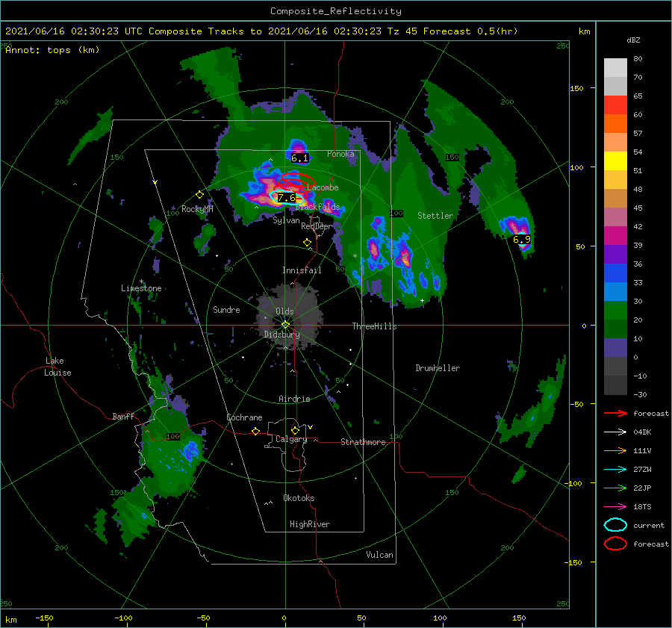Image resolution: width=672 pixels, height=628 pixels.
Task: Click the cyan current ellipse legend symbol
Action: (x=615, y=525)
